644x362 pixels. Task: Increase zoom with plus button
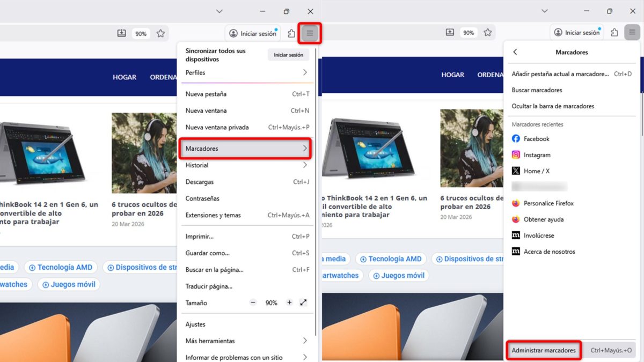tap(289, 302)
